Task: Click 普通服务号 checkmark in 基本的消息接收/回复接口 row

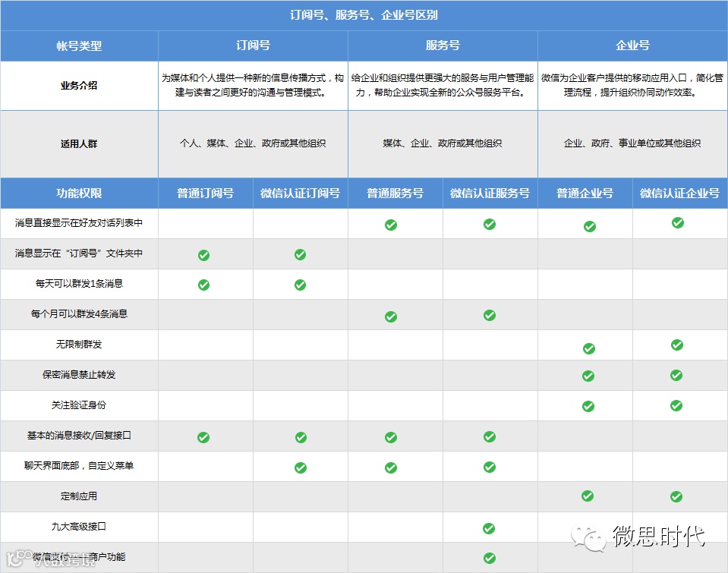Action: coord(391,437)
